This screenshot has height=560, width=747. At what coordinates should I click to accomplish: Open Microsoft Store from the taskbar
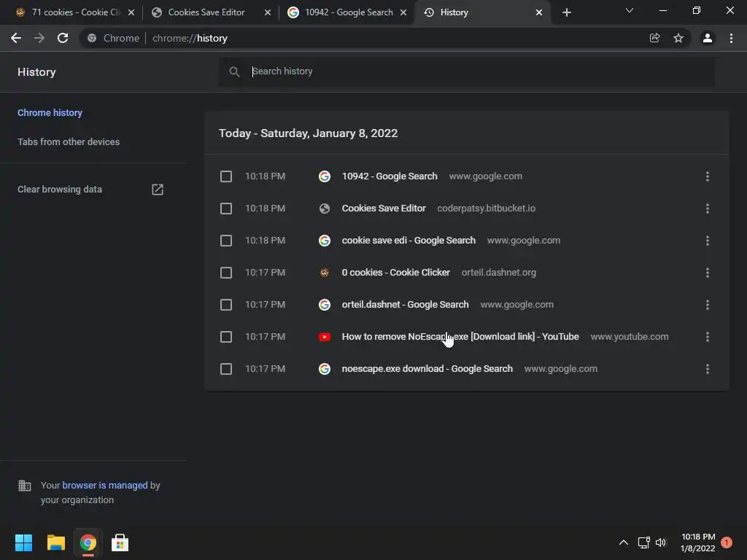point(120,542)
